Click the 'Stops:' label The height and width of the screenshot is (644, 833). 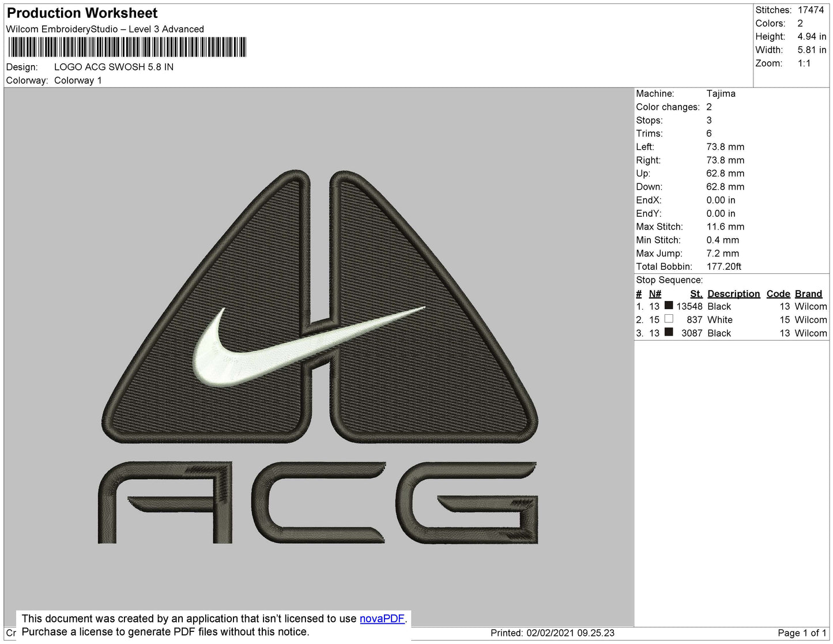tap(649, 120)
